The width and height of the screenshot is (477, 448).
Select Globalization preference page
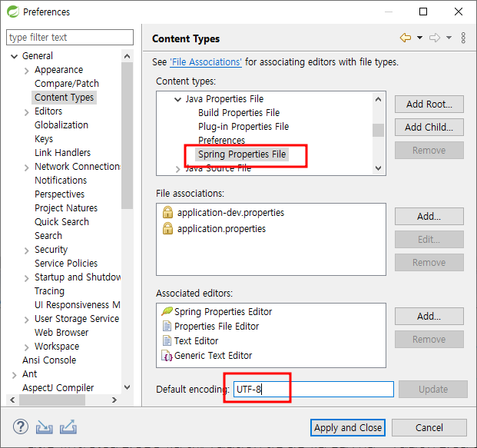tap(61, 125)
